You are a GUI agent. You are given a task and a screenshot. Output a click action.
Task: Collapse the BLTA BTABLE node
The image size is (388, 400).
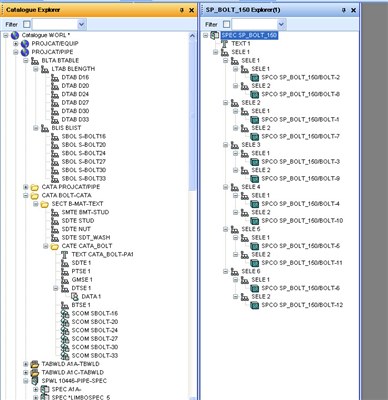(26, 61)
